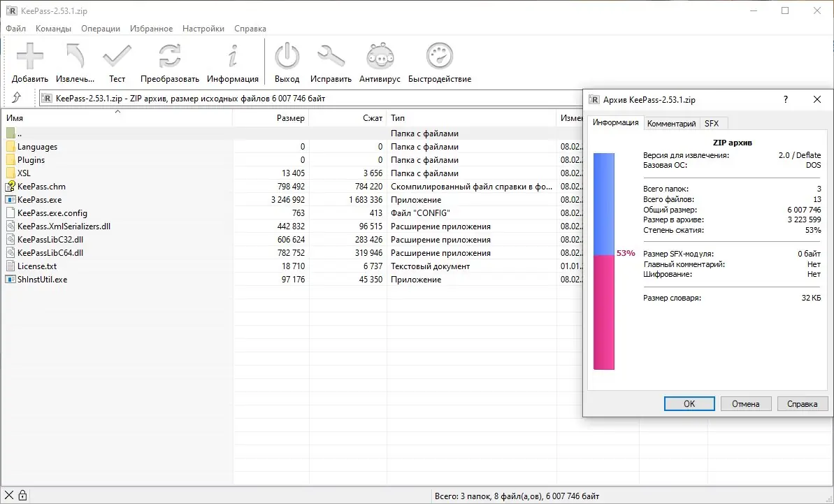Select the Извлечь (Extract) toolbar icon

pos(74,56)
